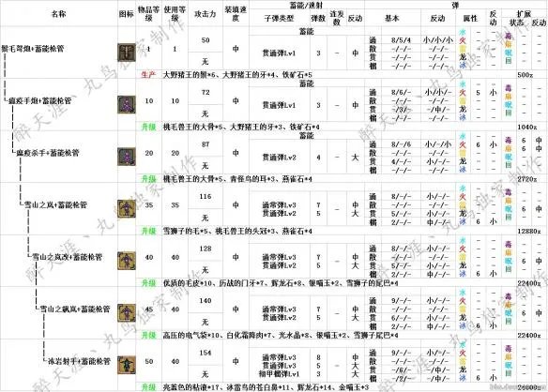This screenshot has width=548, height=392.
Task: Click the red 生产 label
Action: pyautogui.click(x=148, y=75)
